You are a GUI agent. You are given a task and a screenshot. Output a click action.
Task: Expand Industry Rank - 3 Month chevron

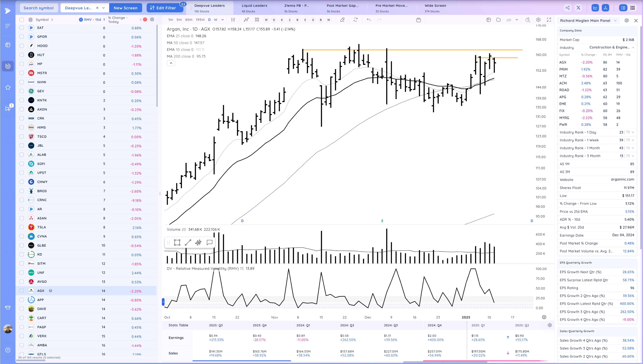point(633,156)
